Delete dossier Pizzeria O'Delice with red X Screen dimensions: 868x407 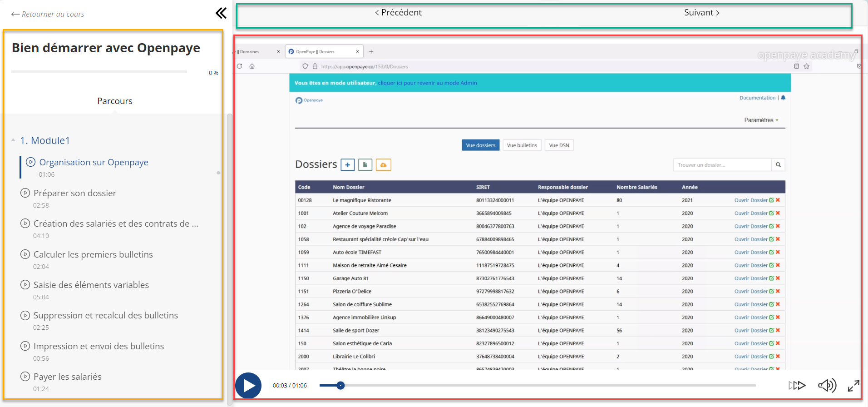tap(778, 291)
